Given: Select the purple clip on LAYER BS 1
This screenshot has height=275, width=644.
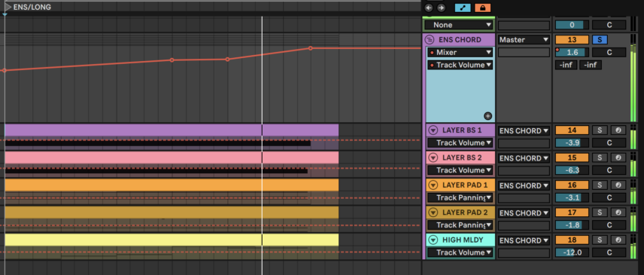Looking at the screenshot, I should [172, 130].
